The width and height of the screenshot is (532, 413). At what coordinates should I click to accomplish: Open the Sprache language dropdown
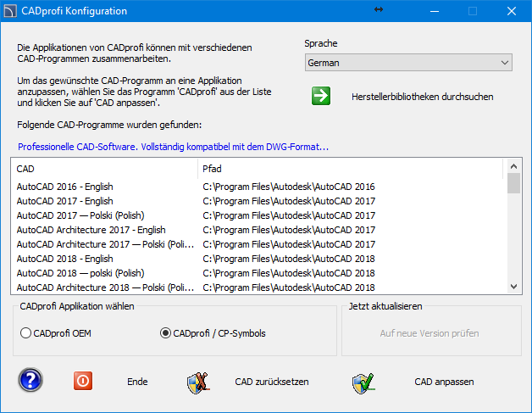tap(407, 63)
